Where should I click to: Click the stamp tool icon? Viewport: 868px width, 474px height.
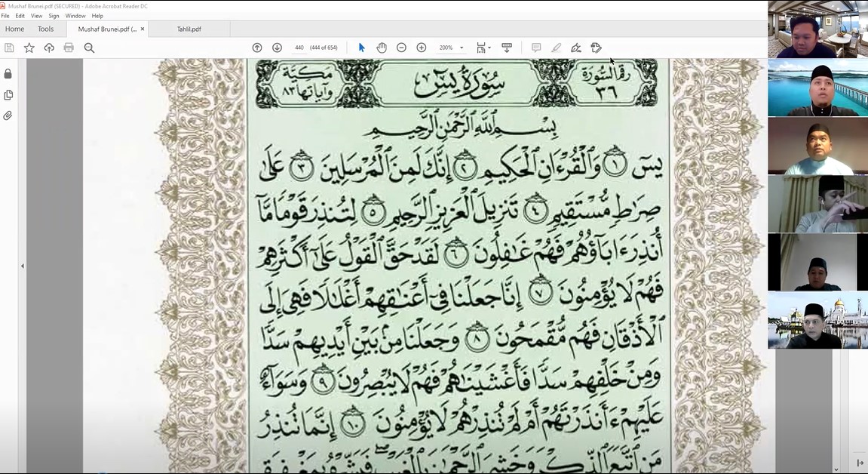point(596,48)
